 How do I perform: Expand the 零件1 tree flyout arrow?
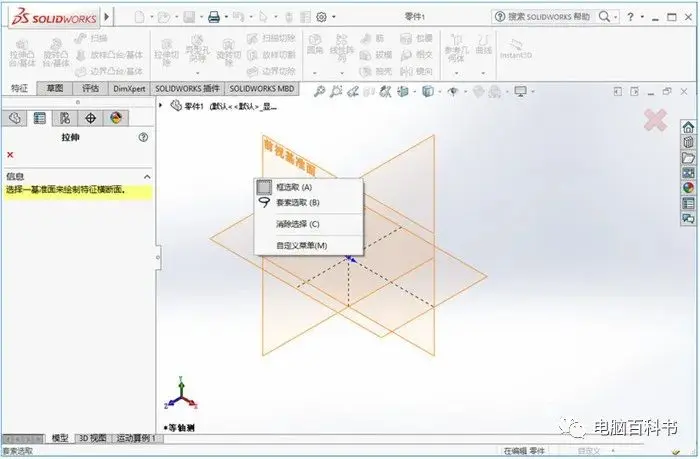tap(161, 105)
